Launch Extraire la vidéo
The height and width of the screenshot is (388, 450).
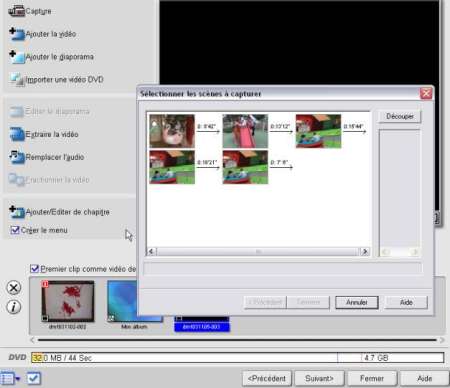[44, 134]
